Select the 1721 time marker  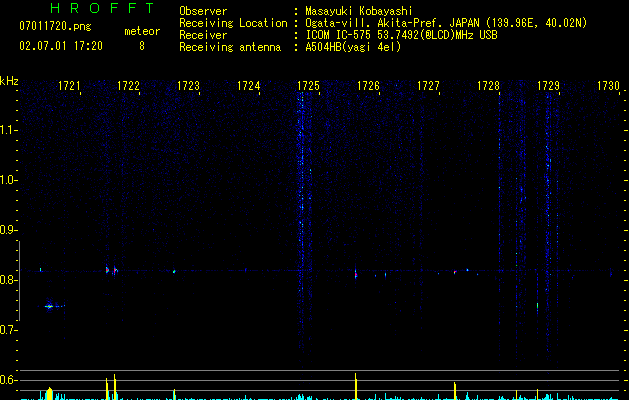pos(69,86)
